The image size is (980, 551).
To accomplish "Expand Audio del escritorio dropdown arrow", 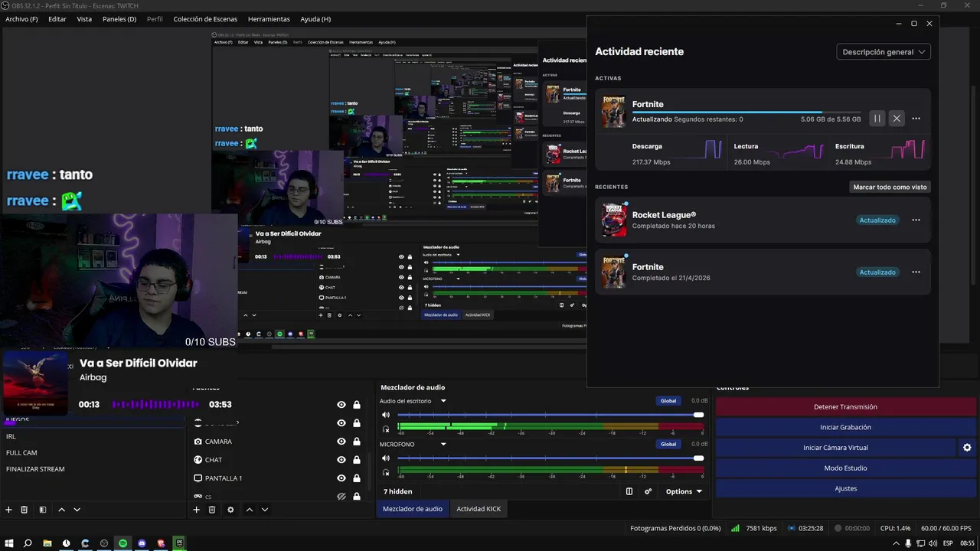I will (443, 401).
